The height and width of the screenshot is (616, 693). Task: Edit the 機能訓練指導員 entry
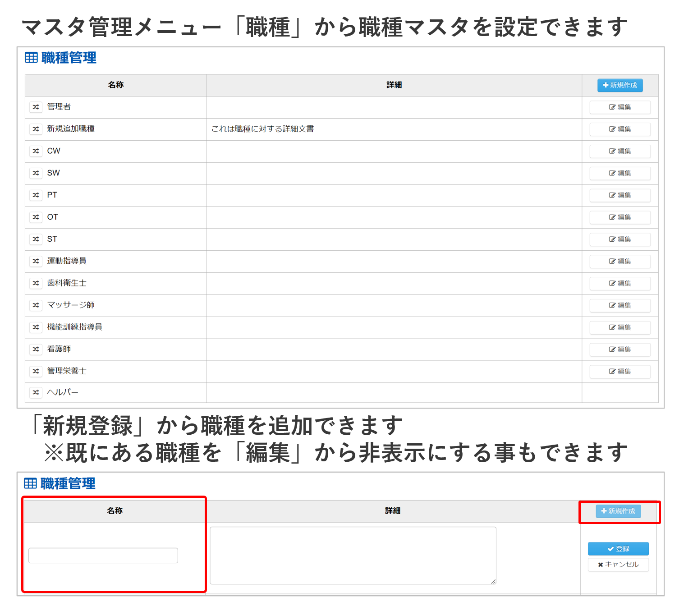tap(620, 327)
